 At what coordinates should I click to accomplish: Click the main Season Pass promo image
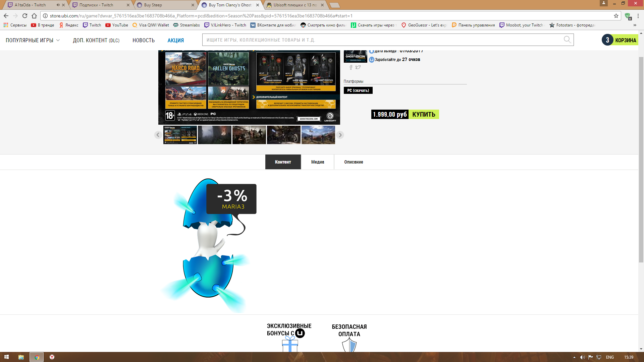tap(249, 87)
